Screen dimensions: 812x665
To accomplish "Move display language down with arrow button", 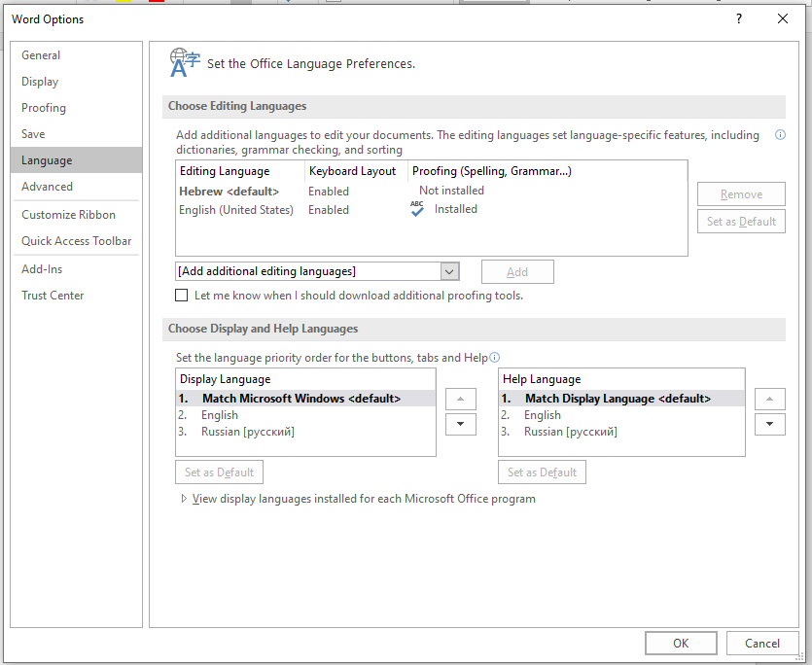I will click(461, 424).
